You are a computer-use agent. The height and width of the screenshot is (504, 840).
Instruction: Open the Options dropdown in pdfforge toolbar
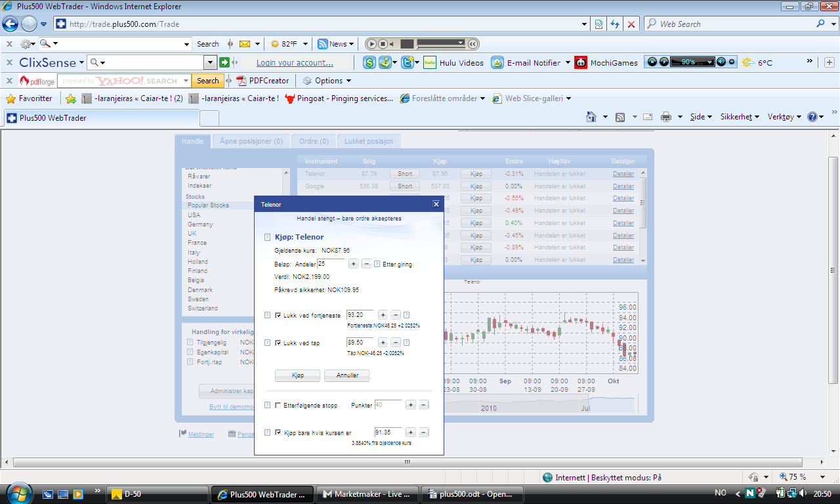[x=348, y=81]
